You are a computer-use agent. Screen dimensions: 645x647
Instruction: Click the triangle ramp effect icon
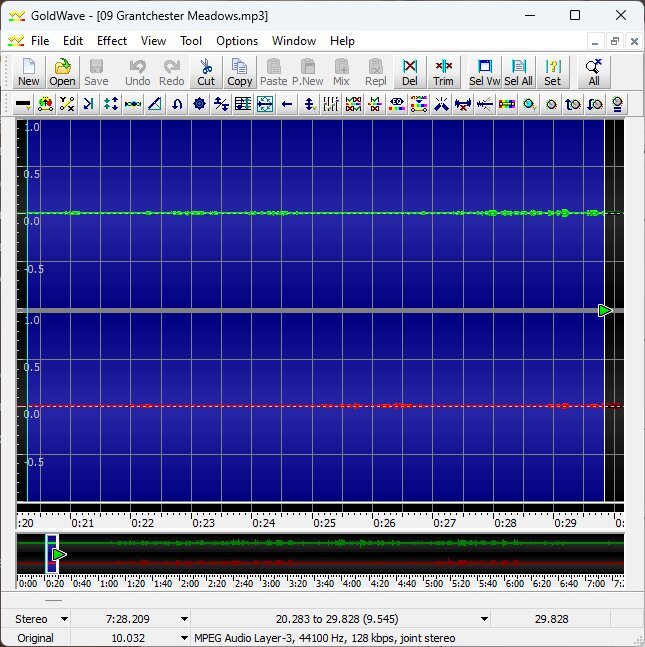pos(155,104)
